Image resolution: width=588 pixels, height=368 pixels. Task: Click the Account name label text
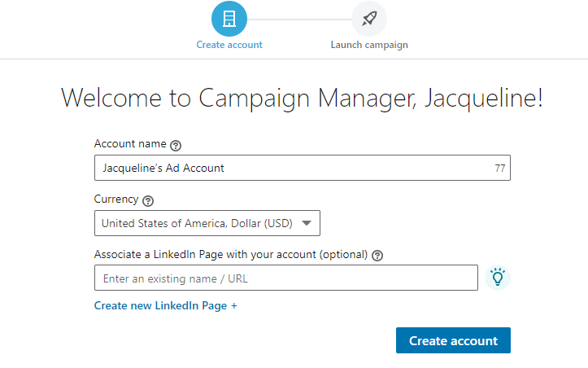130,144
